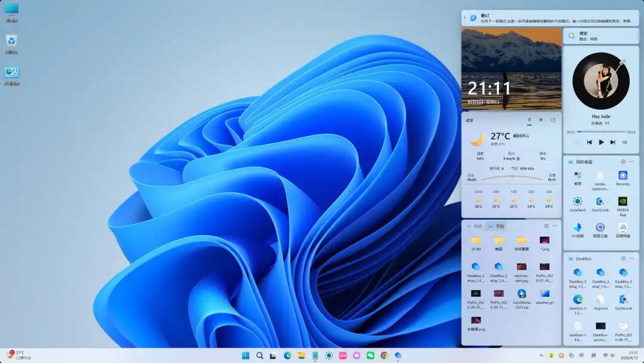Launch LocalSend from the desktop box
Viewport: 644px width, 363px height.
pos(577,201)
